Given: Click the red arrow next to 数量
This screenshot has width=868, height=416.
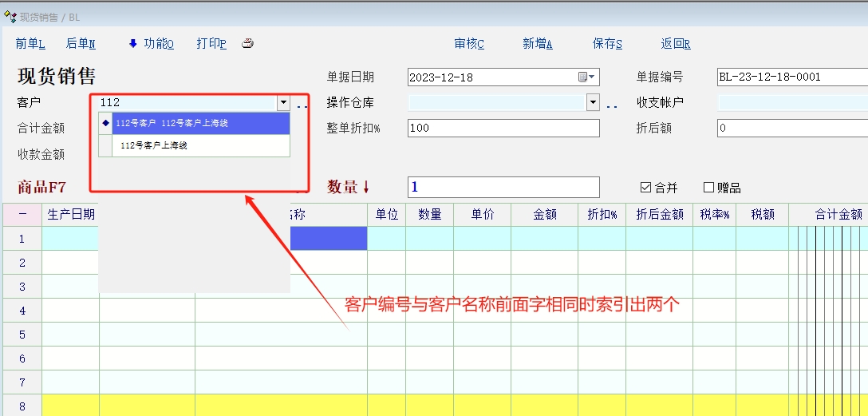Looking at the screenshot, I should click(367, 188).
